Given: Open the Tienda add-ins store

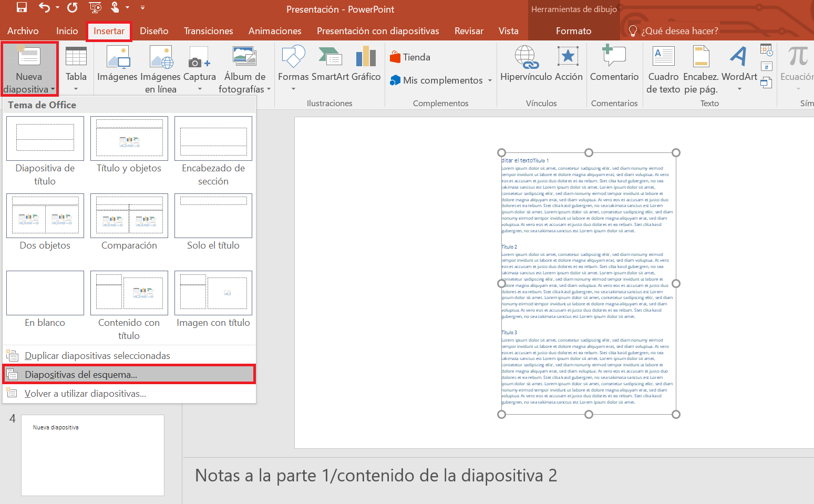Looking at the screenshot, I should tap(410, 57).
